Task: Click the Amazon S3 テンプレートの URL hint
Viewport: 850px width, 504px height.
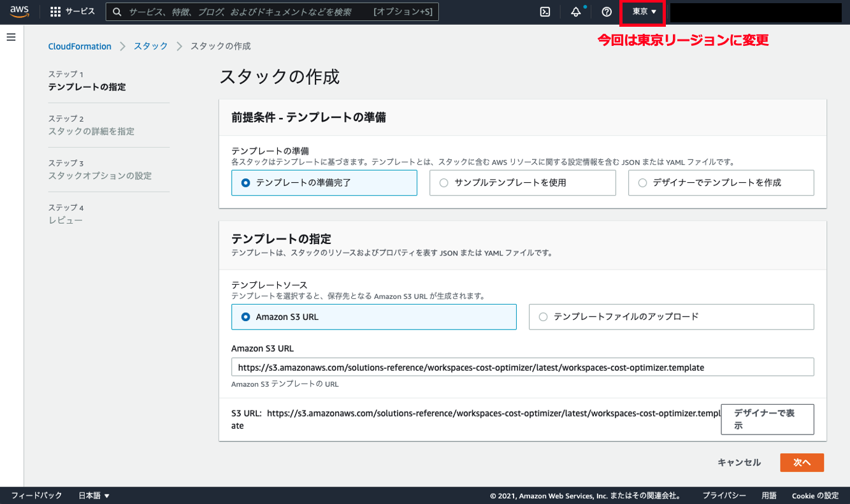Action: 285,384
